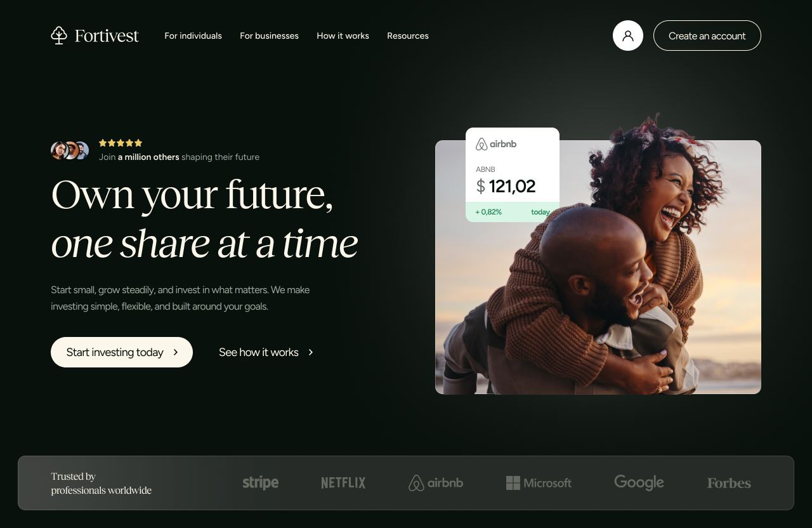
Task: Select the Microsoft logo
Action: pos(539,483)
